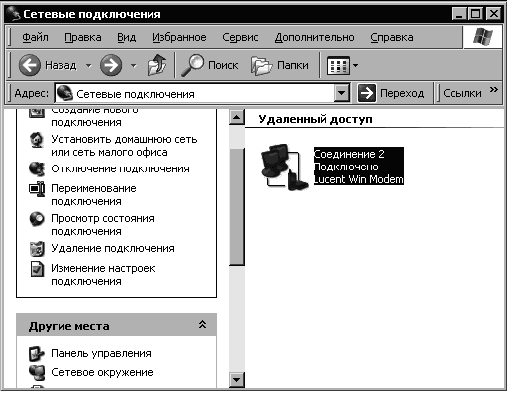This screenshot has width=508, height=393.
Task: Open the Views dropdown arrow
Action: click(x=355, y=65)
